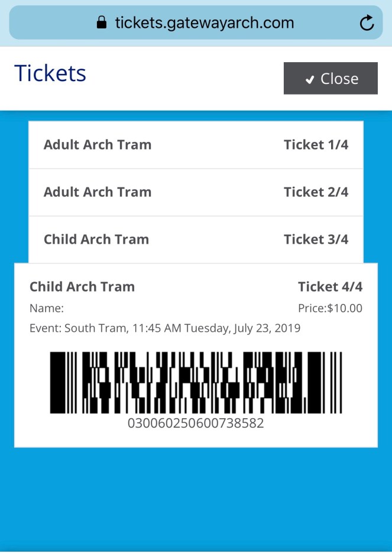Select the tickets.gatewayarch.com address field
Screen dimensions: 392x553
[204, 23]
